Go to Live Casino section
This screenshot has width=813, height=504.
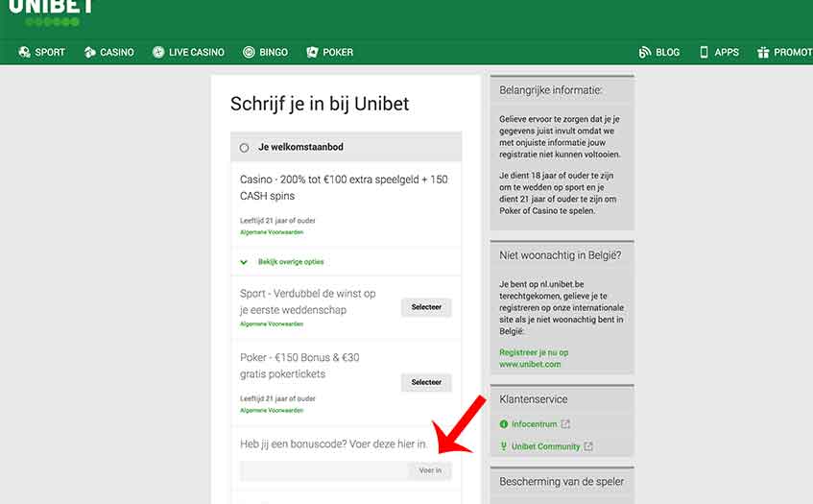(x=188, y=52)
